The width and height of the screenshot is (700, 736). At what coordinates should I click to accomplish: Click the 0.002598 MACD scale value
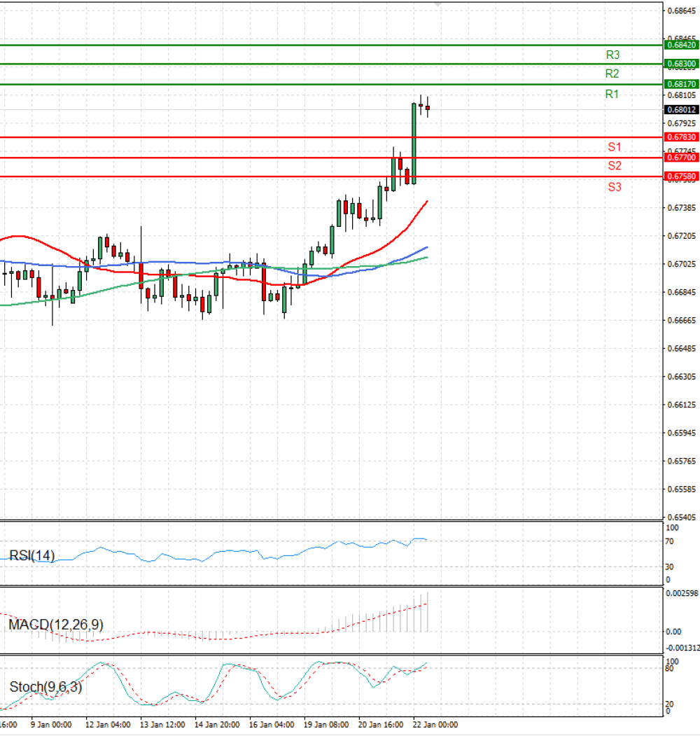point(681,595)
